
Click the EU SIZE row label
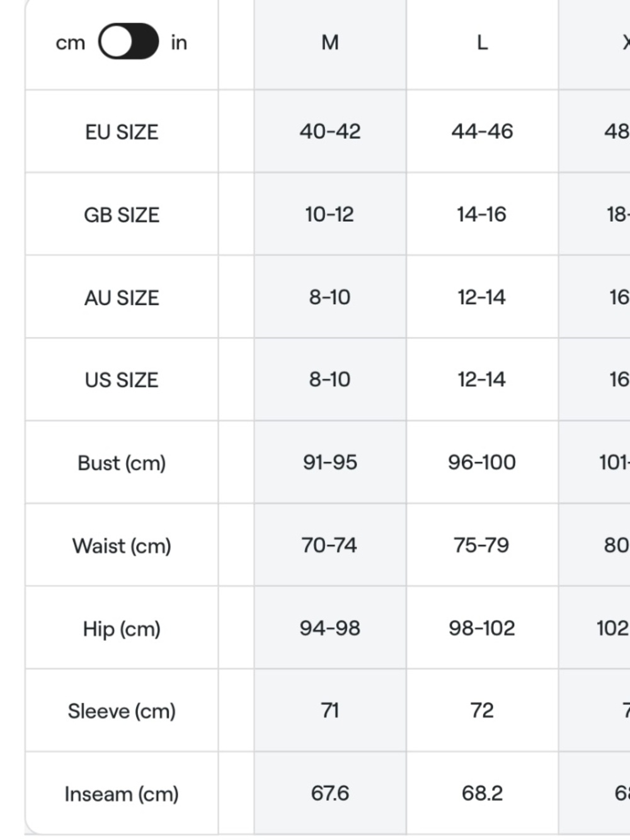[122, 132]
